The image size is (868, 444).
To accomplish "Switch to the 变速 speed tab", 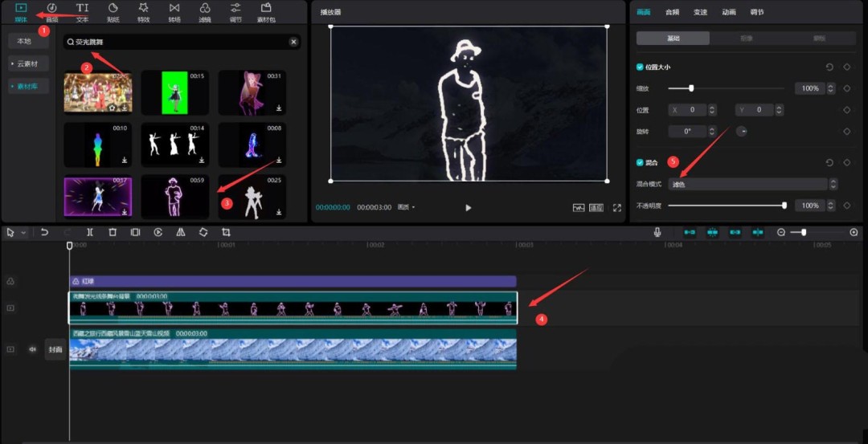I will [x=700, y=12].
